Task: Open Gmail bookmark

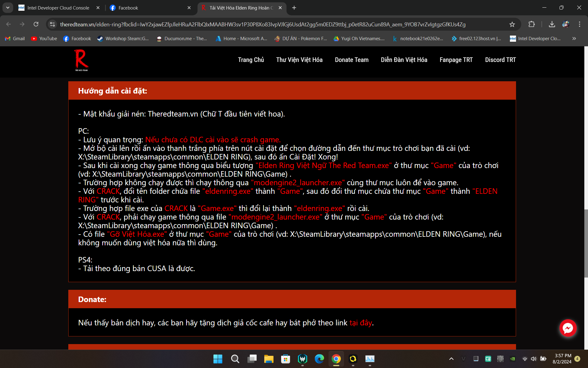Action: point(15,39)
